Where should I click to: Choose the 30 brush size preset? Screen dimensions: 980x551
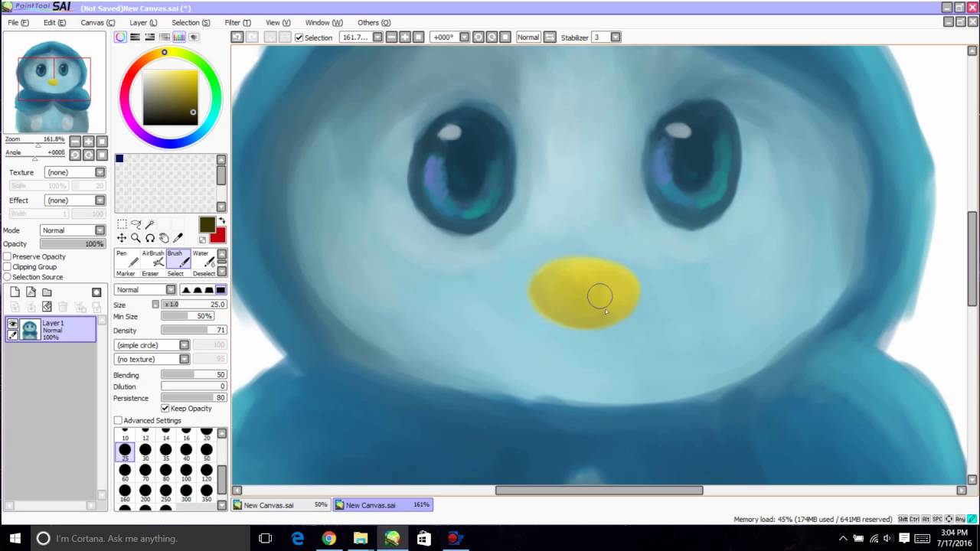pos(145,453)
